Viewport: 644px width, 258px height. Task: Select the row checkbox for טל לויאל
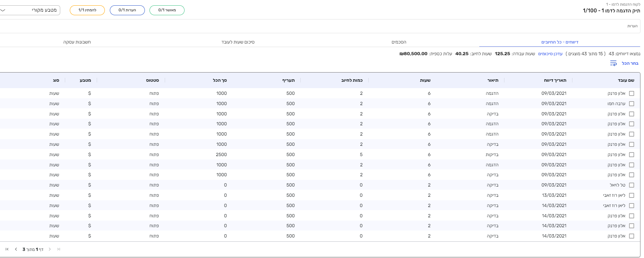[632, 185]
